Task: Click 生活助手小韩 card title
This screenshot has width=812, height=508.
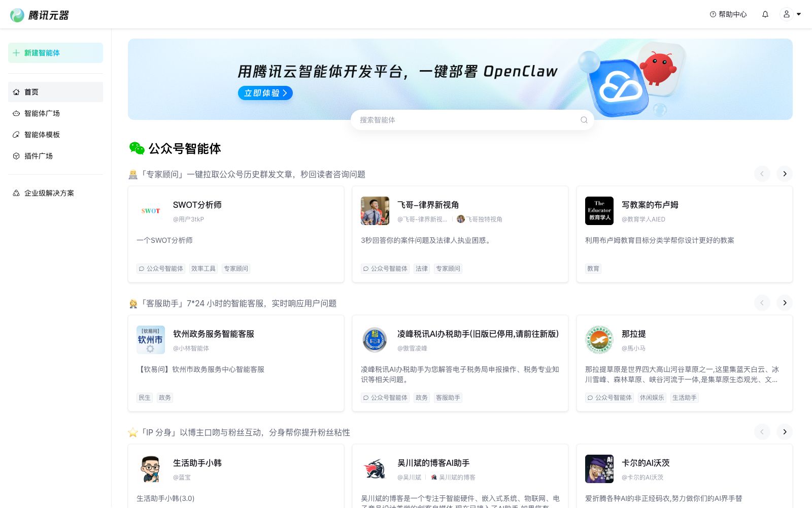Action: 197,463
